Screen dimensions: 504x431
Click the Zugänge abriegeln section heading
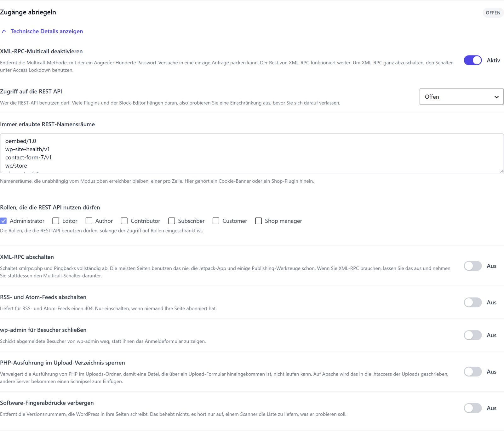pos(28,12)
